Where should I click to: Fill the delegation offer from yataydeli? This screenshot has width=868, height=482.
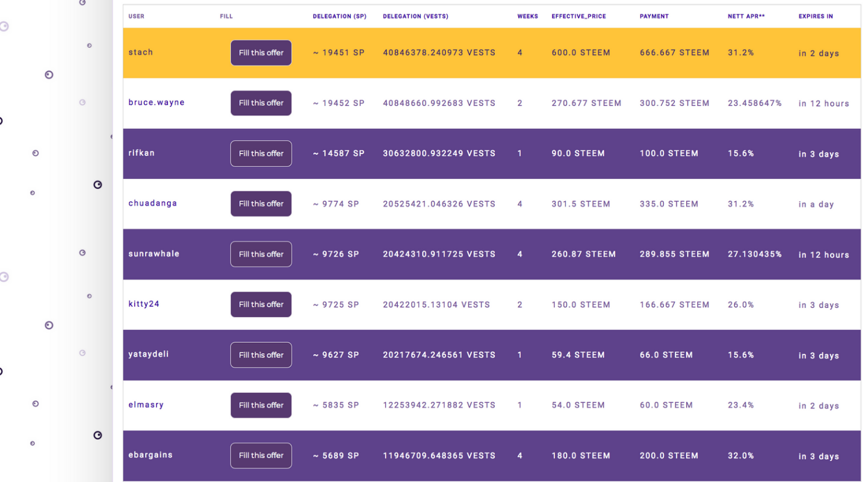[261, 354]
